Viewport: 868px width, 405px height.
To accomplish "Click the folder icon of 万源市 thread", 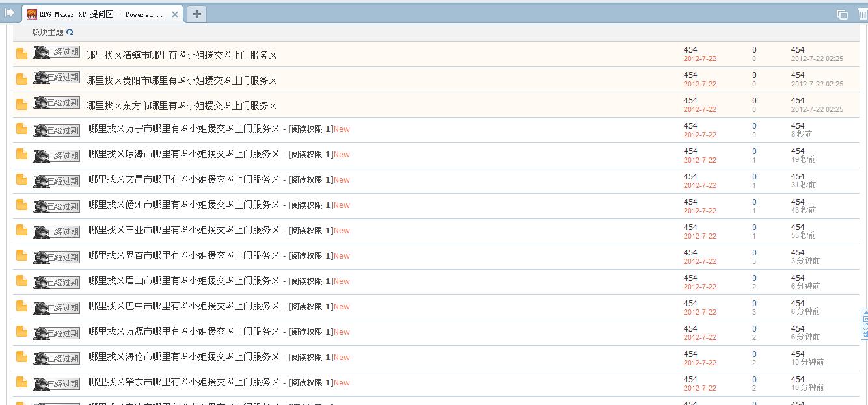I will pyautogui.click(x=21, y=332).
